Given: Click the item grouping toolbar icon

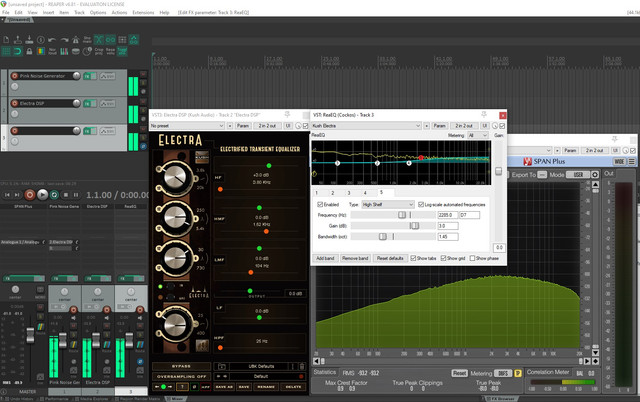Looking at the screenshot, I should coord(111,40).
